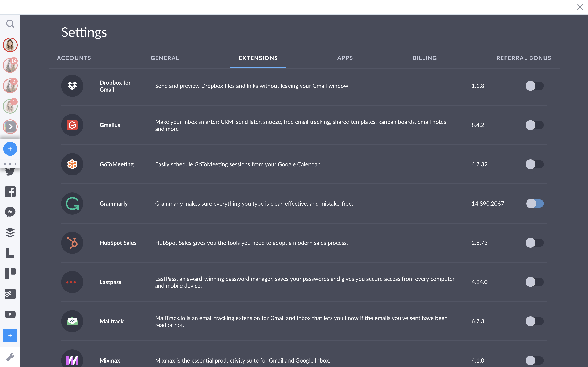Enable the Gmelius extension toggle
This screenshot has height=367, width=588.
pyautogui.click(x=535, y=125)
